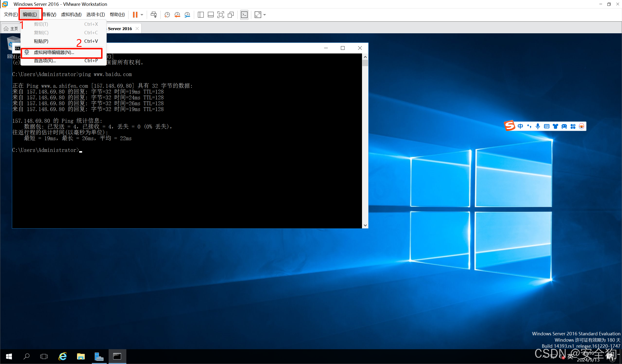The height and width of the screenshot is (364, 622).
Task: Open Internet Explorer from the taskbar
Action: 63,356
